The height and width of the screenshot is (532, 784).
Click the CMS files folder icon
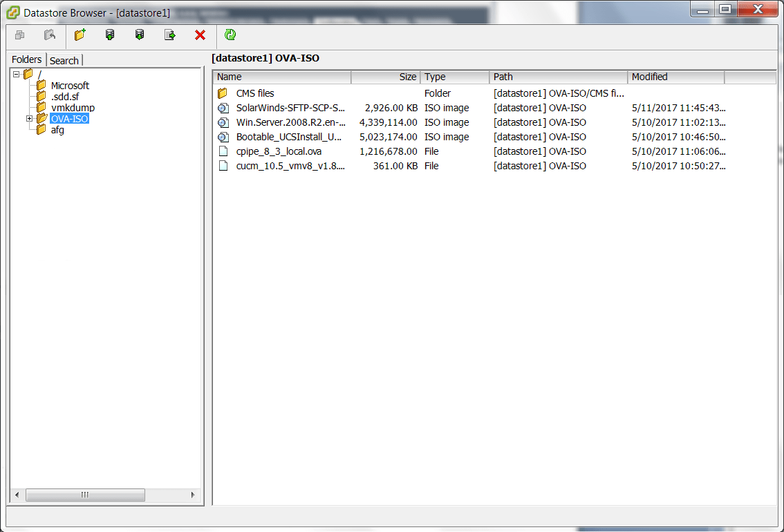coord(223,93)
